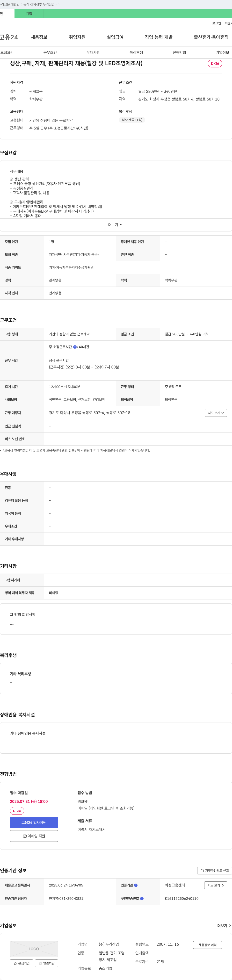Click the D-36 badge next to job title
Screen dimensions: 232x980
(215, 64)
